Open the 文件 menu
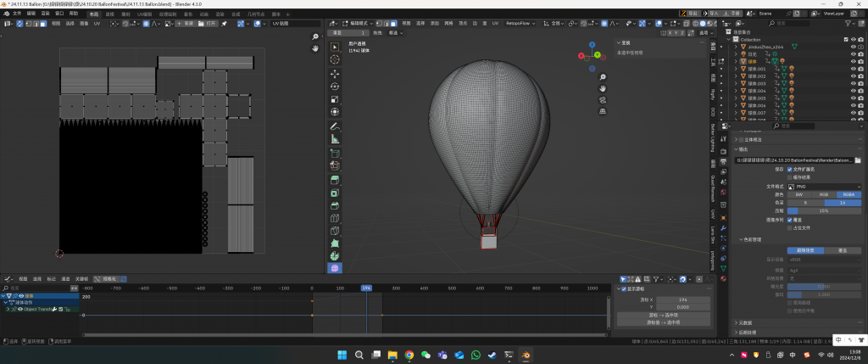The image size is (868, 364). (x=17, y=14)
